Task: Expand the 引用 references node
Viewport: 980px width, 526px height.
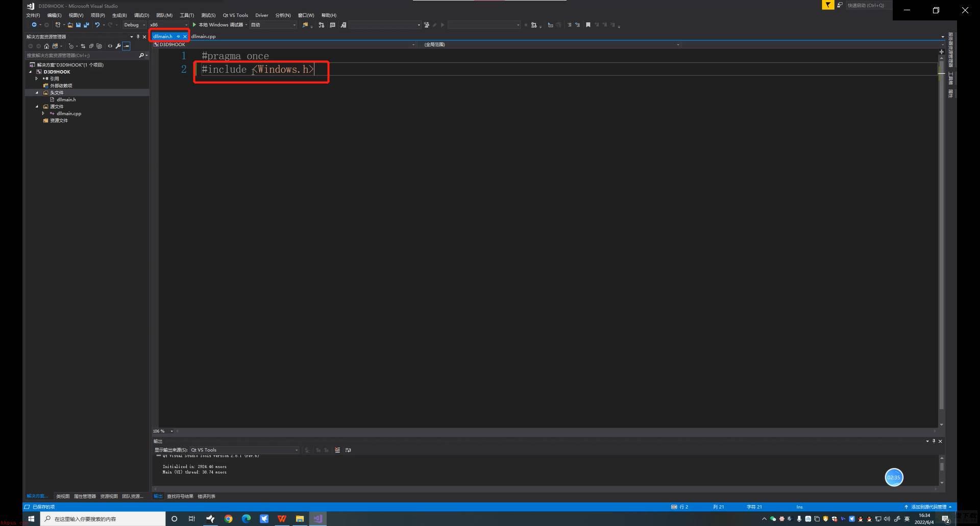Action: point(37,79)
